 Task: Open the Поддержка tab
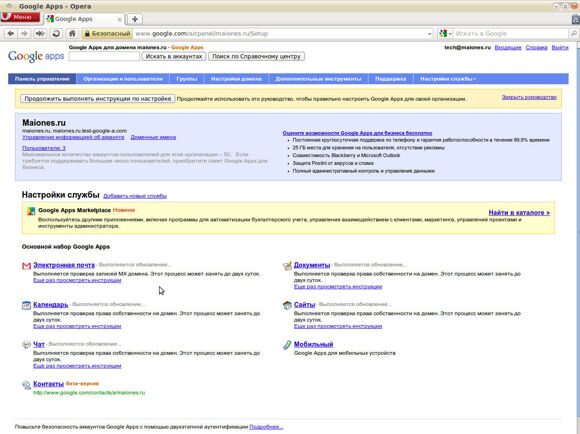click(x=391, y=79)
